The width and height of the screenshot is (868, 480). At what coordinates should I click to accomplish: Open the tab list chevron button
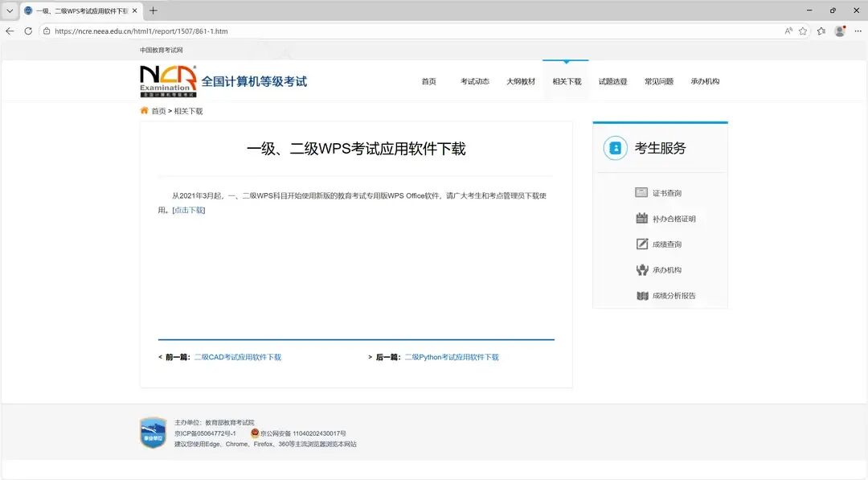pyautogui.click(x=10, y=10)
